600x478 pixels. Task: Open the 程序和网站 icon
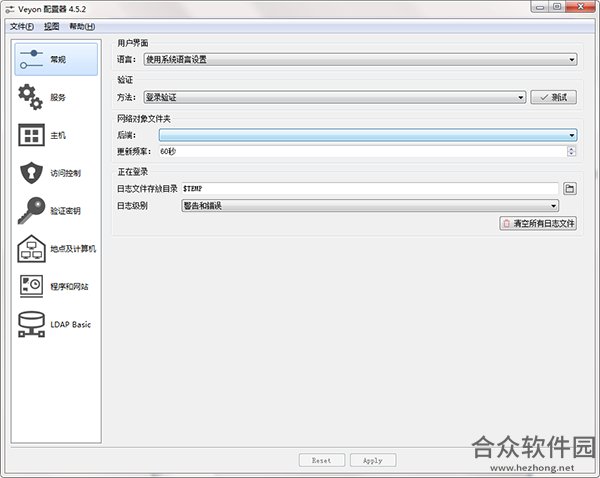31,286
